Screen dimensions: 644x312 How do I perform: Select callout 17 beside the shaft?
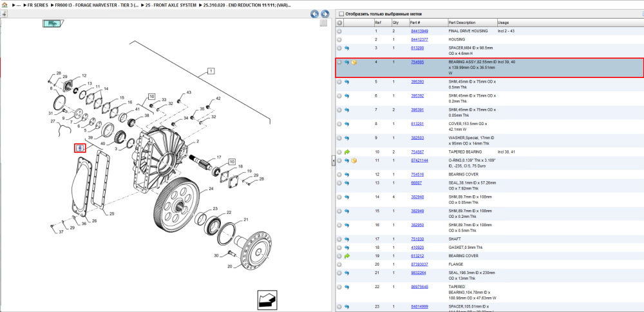[219, 157]
